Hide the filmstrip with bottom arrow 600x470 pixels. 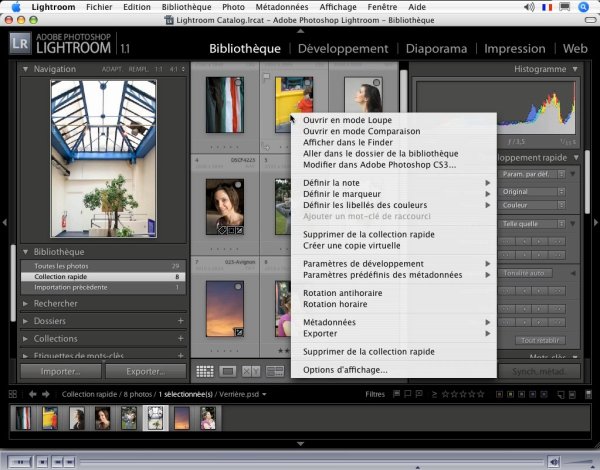[x=300, y=444]
